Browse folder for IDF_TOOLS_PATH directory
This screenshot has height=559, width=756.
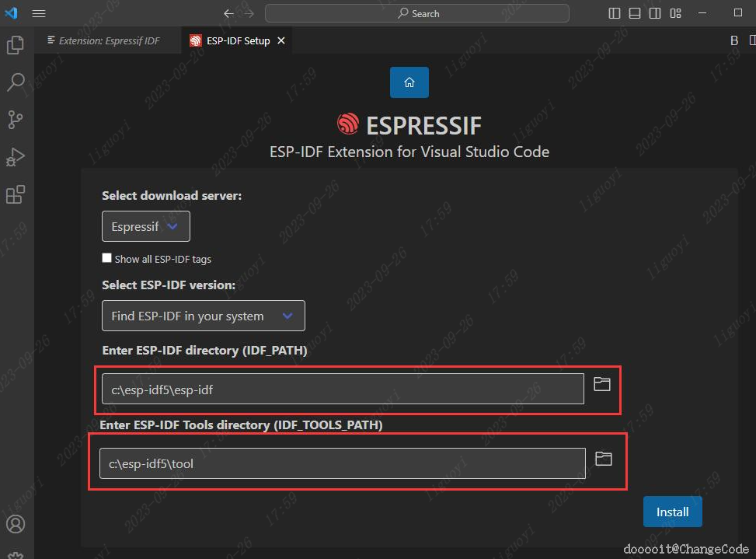(x=603, y=458)
